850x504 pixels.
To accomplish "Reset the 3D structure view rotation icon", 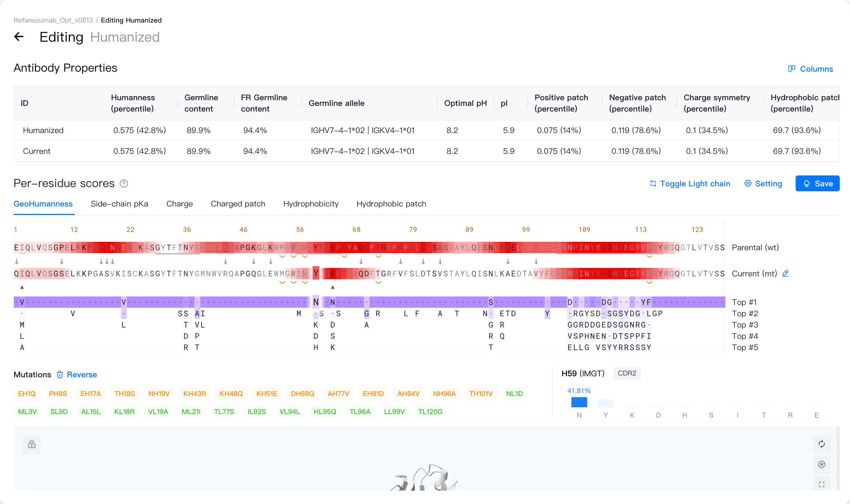I will (822, 444).
